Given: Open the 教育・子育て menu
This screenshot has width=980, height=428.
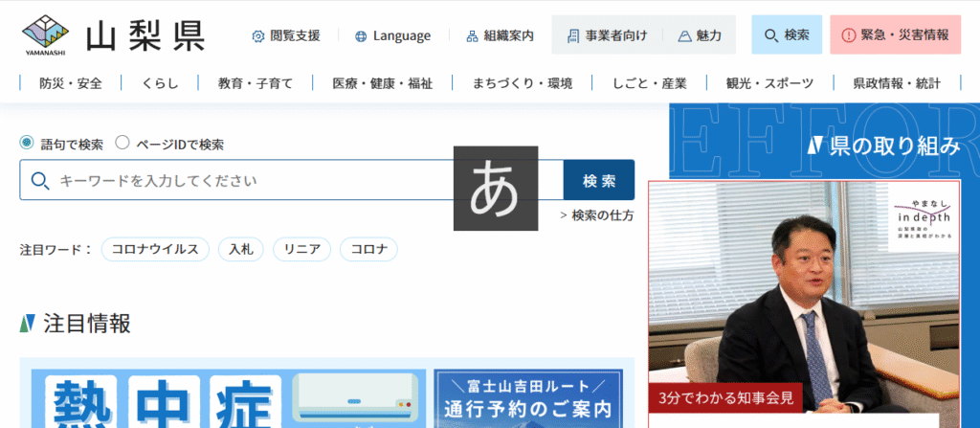Looking at the screenshot, I should pos(255,83).
